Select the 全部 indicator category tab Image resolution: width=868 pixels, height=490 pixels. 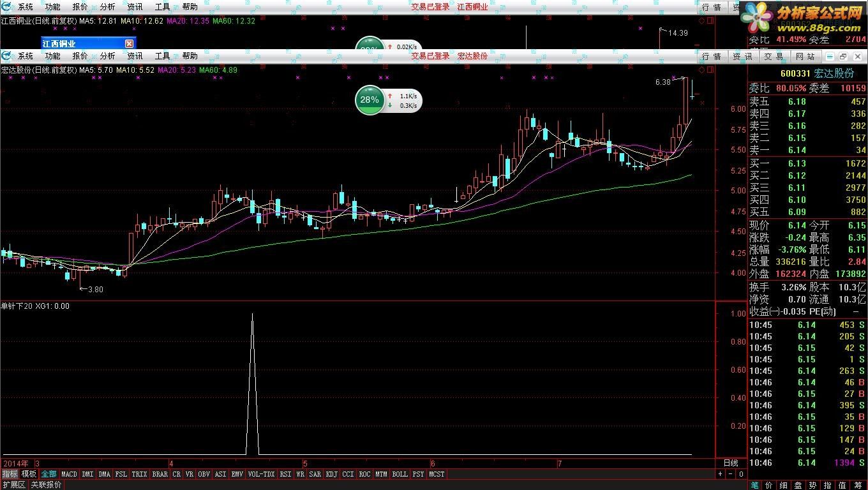coord(49,474)
